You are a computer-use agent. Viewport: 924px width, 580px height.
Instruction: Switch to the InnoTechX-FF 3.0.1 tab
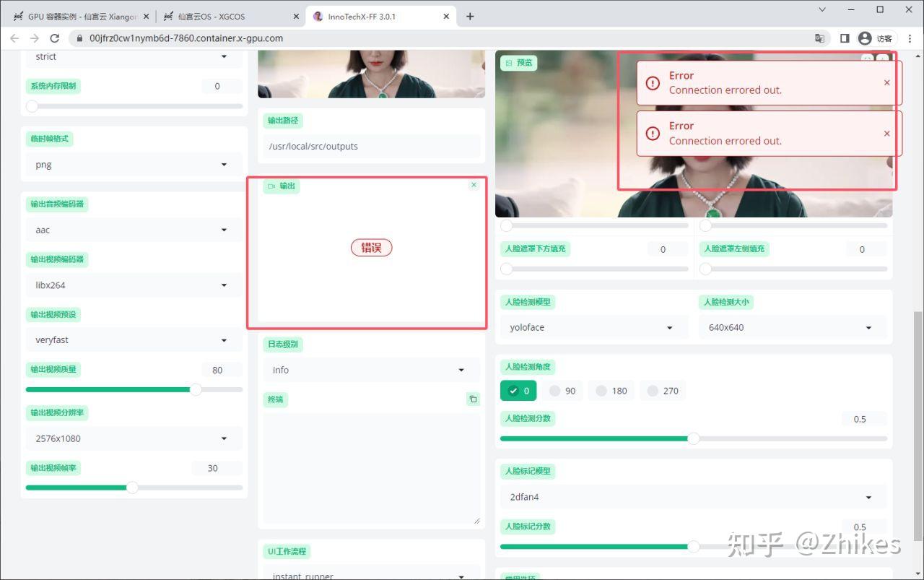pyautogui.click(x=381, y=16)
